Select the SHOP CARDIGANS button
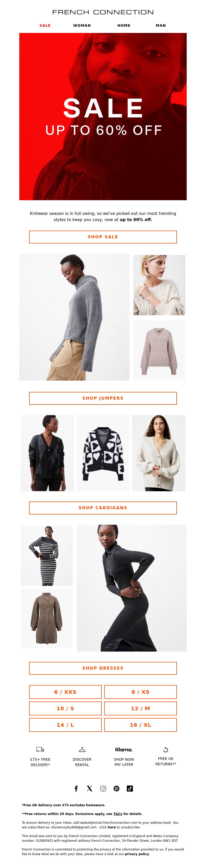206x868 pixels. [103, 508]
